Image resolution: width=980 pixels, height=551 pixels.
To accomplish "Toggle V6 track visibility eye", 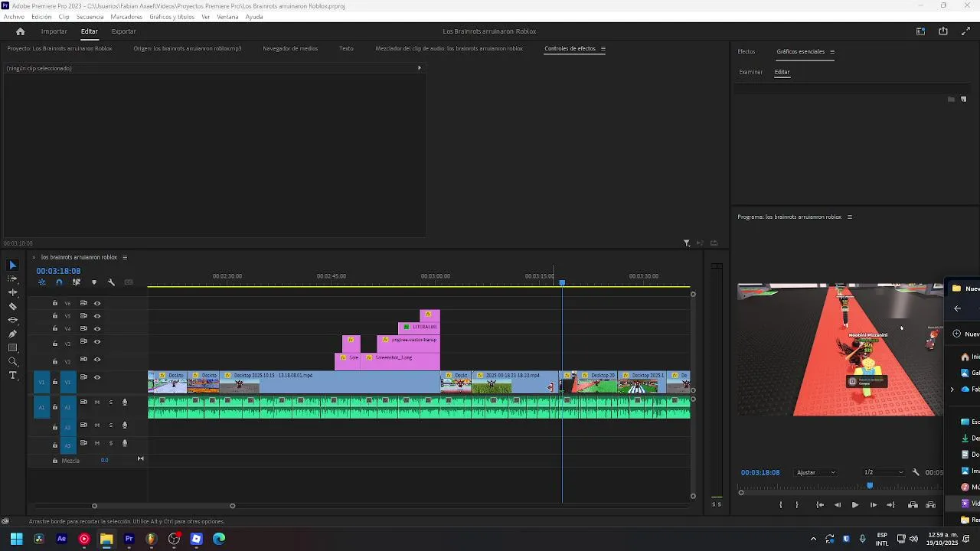I will 97,303.
